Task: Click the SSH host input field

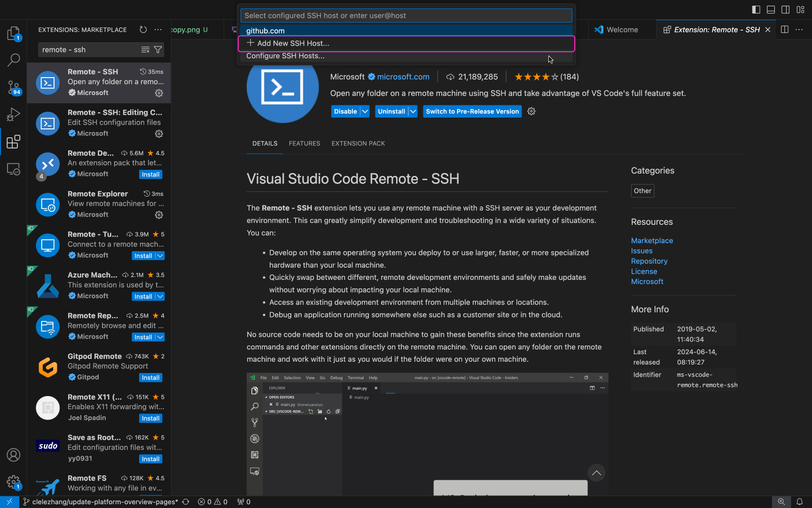Action: 406,16
